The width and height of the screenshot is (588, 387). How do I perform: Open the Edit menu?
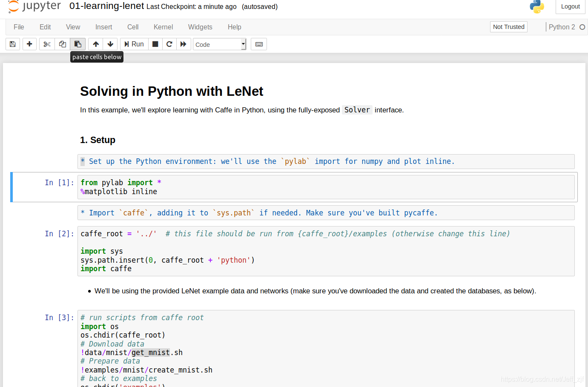(45, 27)
